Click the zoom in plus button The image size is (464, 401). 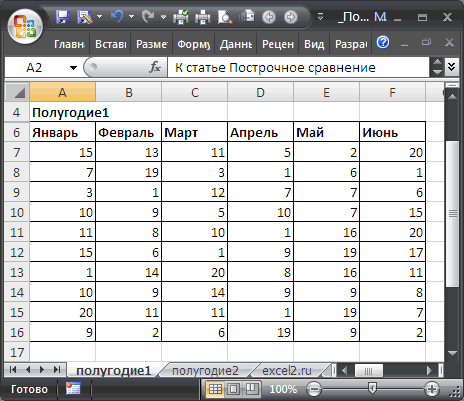pyautogui.click(x=432, y=389)
